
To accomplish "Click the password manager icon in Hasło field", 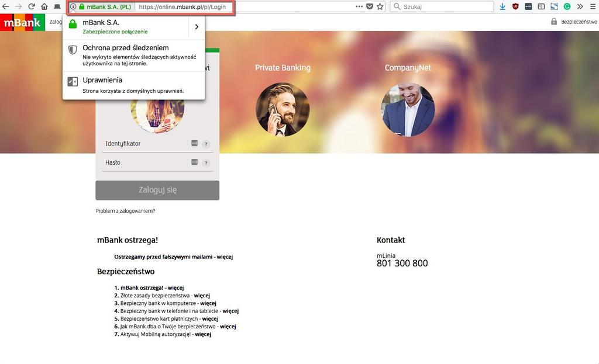I will tap(194, 162).
